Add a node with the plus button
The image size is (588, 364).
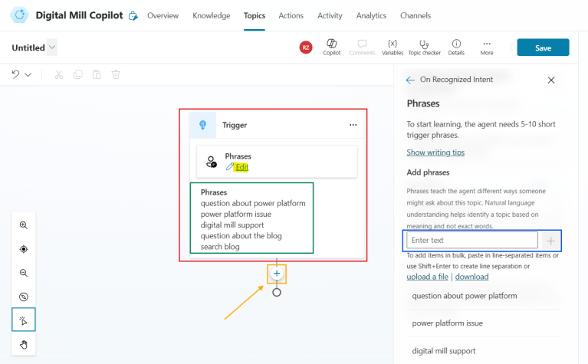pos(277,274)
